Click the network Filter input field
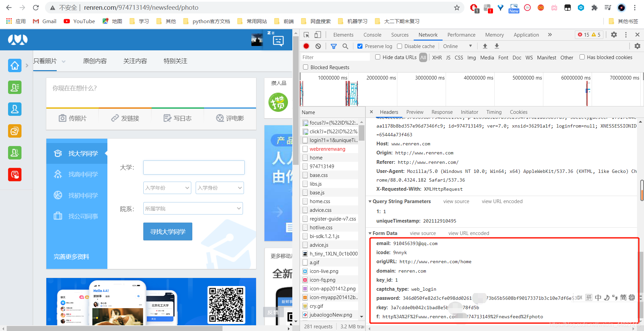Screen dimensions: 644x331 [335, 57]
